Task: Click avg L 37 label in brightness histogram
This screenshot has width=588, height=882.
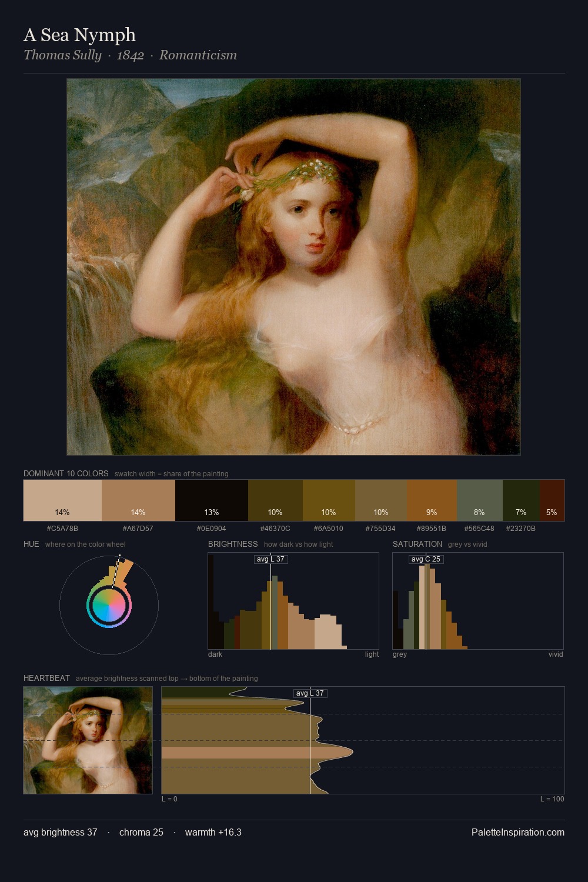Action: click(x=270, y=559)
